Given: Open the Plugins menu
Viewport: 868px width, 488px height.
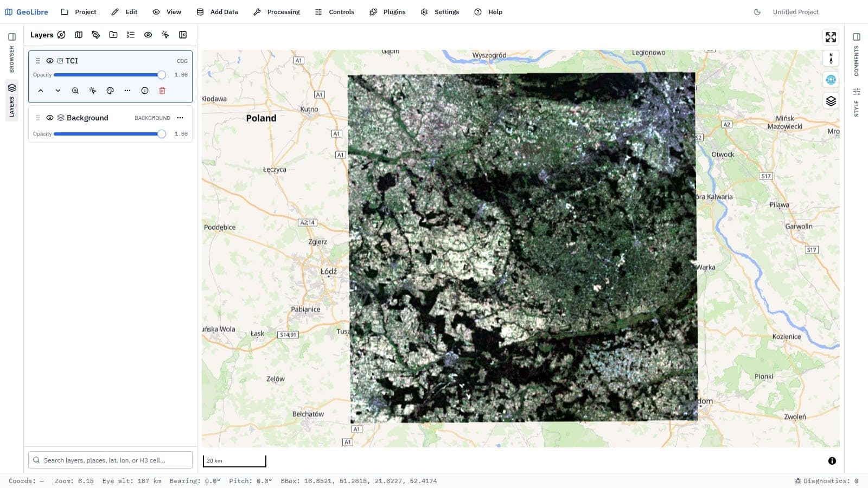Looking at the screenshot, I should pos(387,12).
